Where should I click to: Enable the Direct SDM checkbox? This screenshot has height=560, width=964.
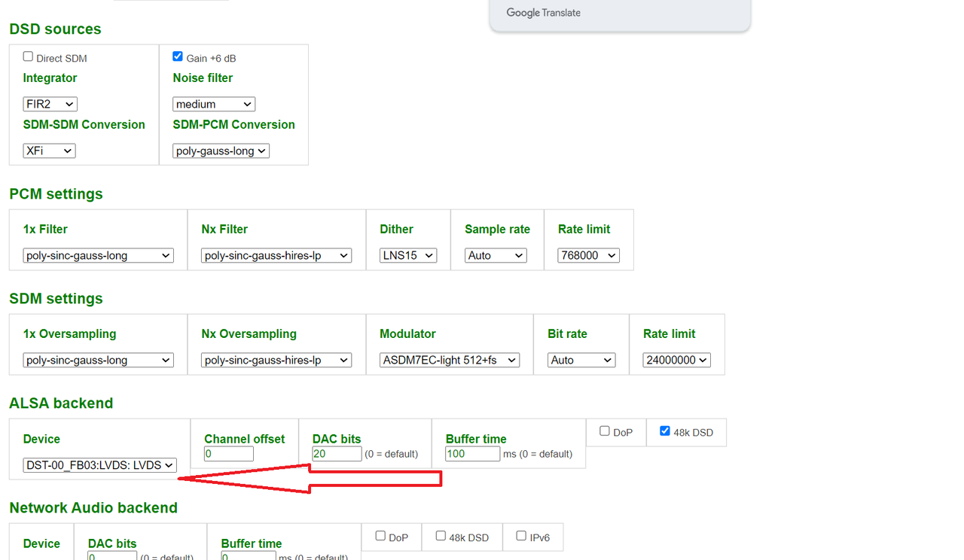[28, 56]
